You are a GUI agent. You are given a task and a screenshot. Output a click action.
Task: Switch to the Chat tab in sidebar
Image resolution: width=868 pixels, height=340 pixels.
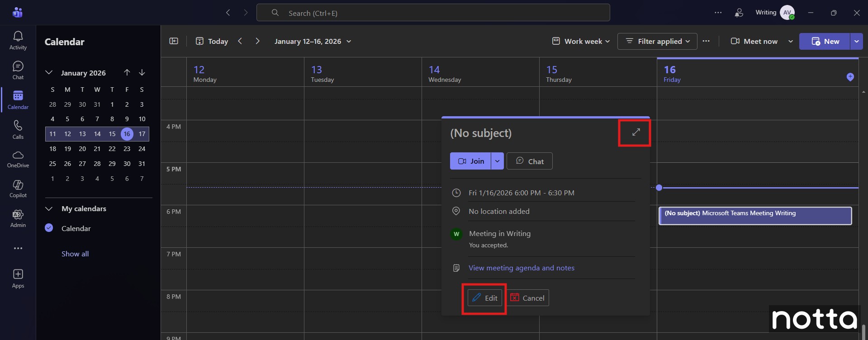click(18, 70)
